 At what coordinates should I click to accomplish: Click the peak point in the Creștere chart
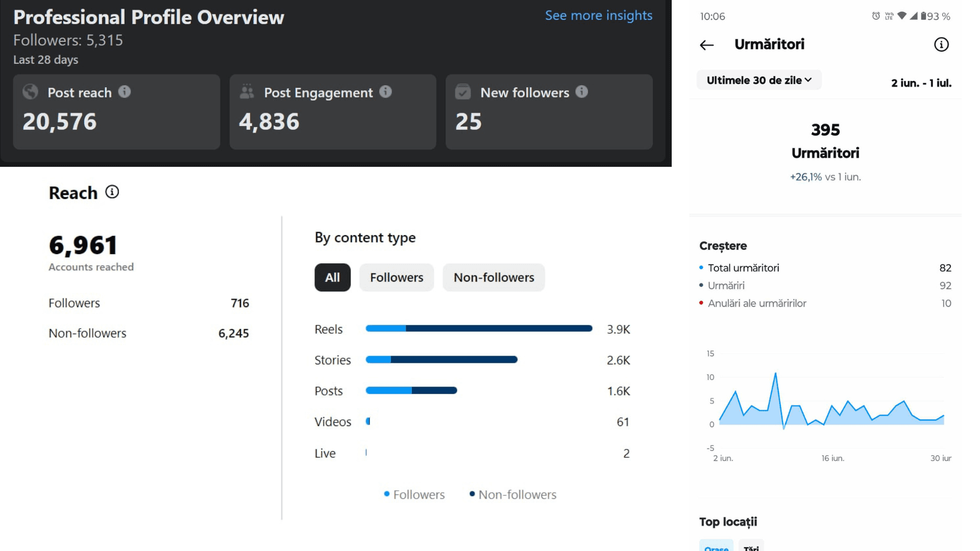pyautogui.click(x=775, y=373)
